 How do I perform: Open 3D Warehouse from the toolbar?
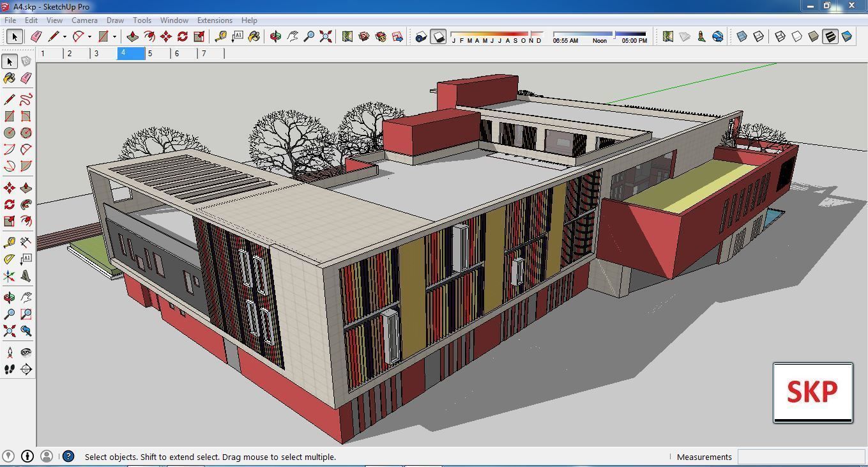364,36
